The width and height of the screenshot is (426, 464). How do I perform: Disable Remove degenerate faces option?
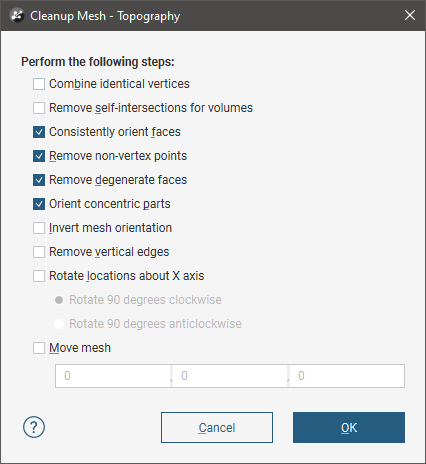pyautogui.click(x=39, y=180)
